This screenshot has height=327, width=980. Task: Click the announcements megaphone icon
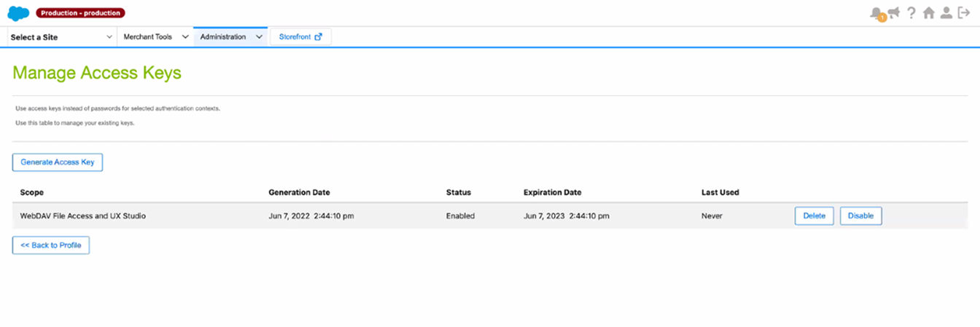pos(894,12)
